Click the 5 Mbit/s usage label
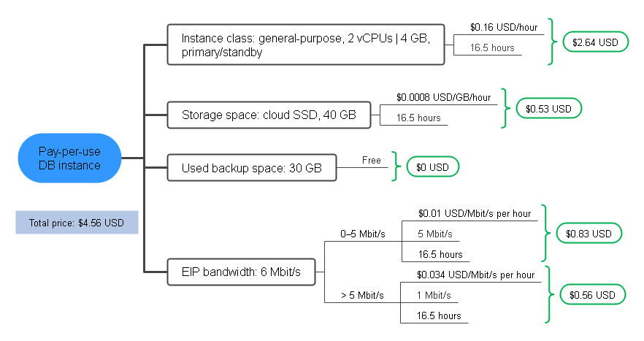 (435, 234)
